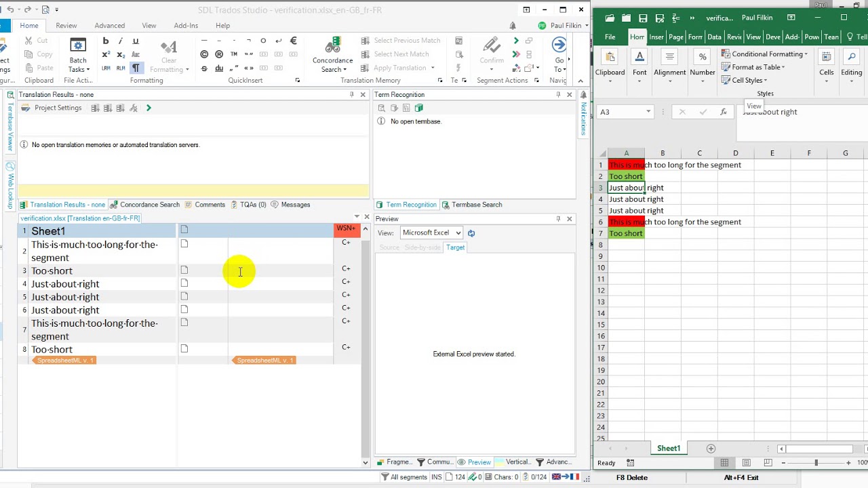The width and height of the screenshot is (868, 488).
Task: Click the notifications bell in Trados title area
Action: 513,26
